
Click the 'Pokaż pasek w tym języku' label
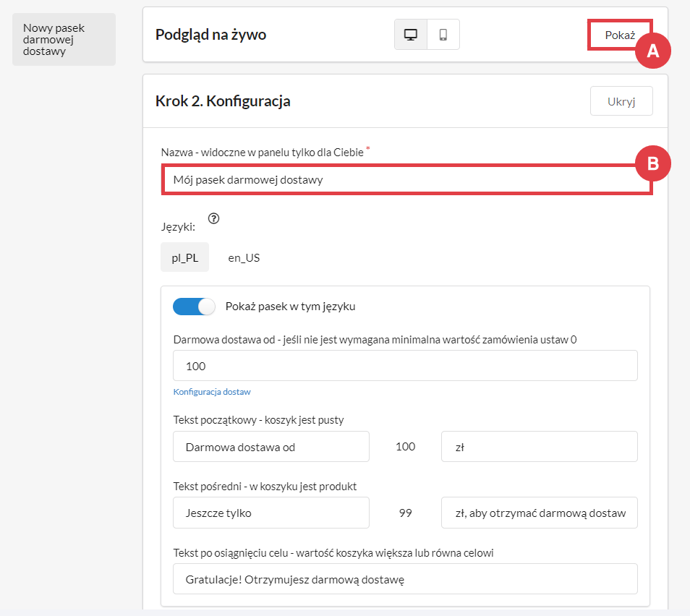tap(290, 307)
